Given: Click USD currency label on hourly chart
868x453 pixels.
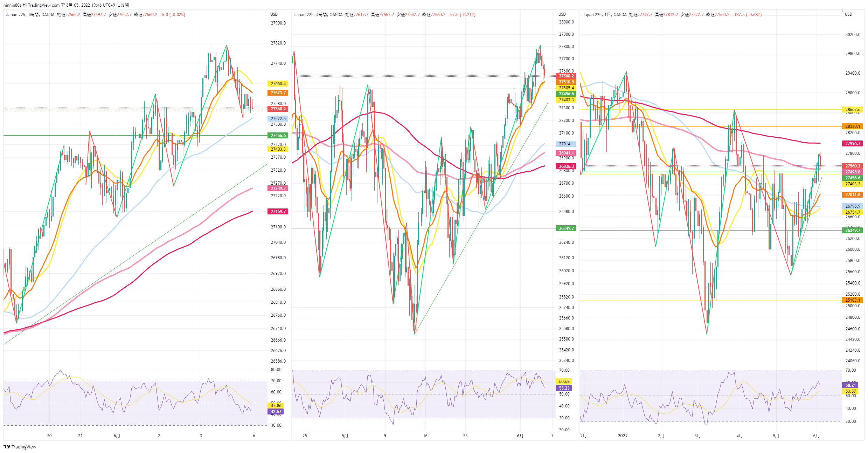Looking at the screenshot, I should click(274, 14).
